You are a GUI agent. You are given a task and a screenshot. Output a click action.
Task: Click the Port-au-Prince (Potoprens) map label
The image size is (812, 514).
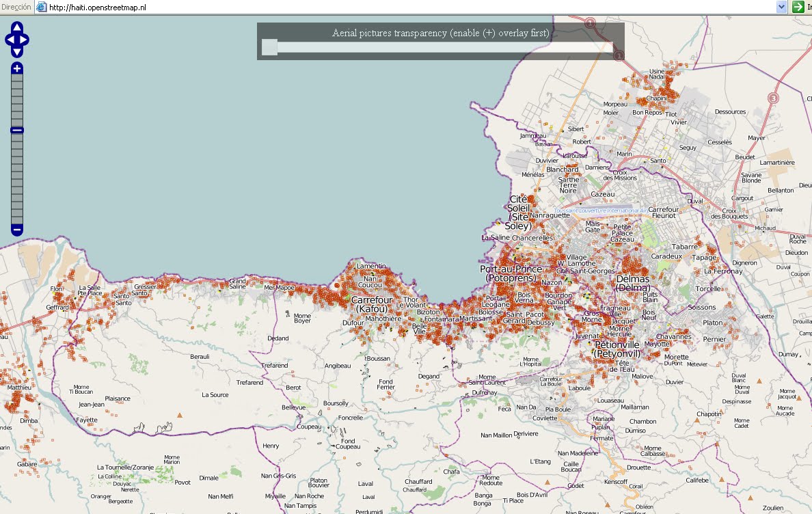(511, 273)
